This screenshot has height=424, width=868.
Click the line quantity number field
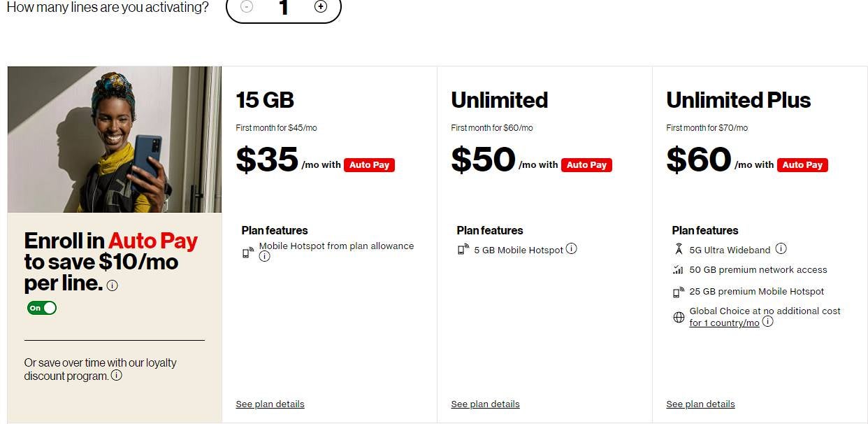(x=284, y=8)
